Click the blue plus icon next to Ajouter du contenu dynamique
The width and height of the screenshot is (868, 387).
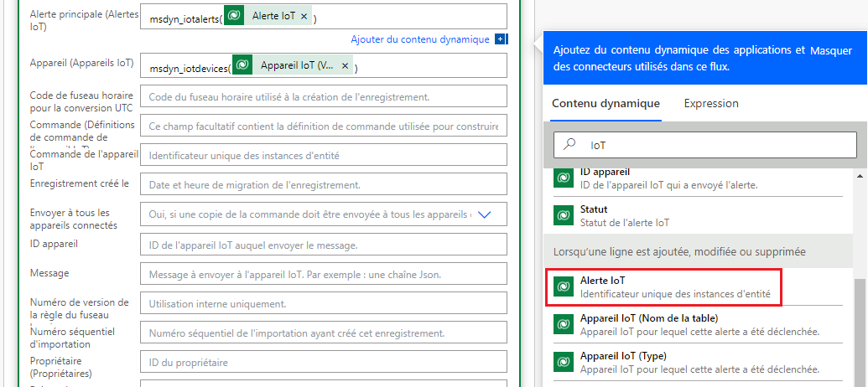tap(500, 39)
